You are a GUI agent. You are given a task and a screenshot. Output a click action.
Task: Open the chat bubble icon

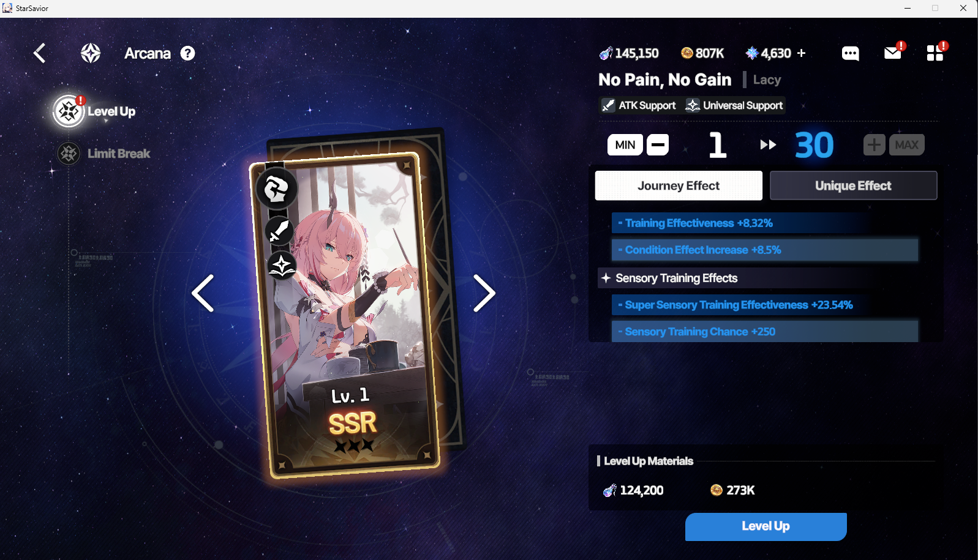coord(850,54)
